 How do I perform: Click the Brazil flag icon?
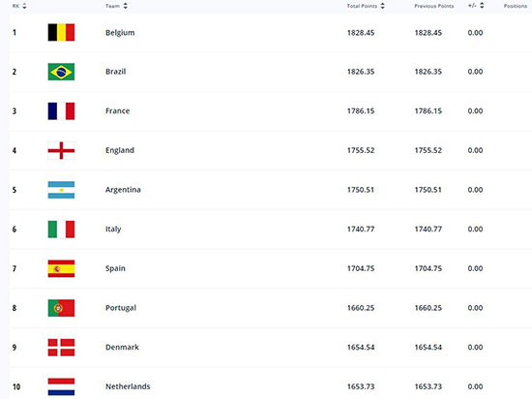click(61, 72)
